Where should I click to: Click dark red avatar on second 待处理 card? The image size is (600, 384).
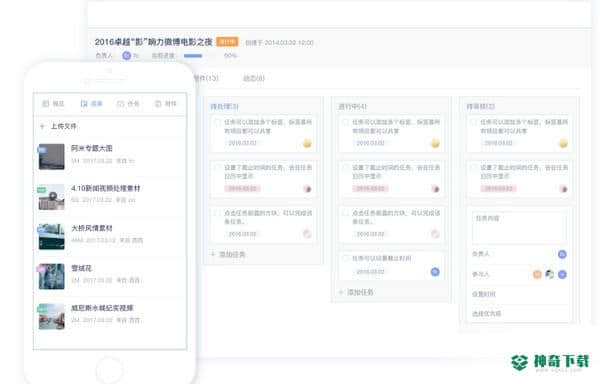click(x=307, y=189)
